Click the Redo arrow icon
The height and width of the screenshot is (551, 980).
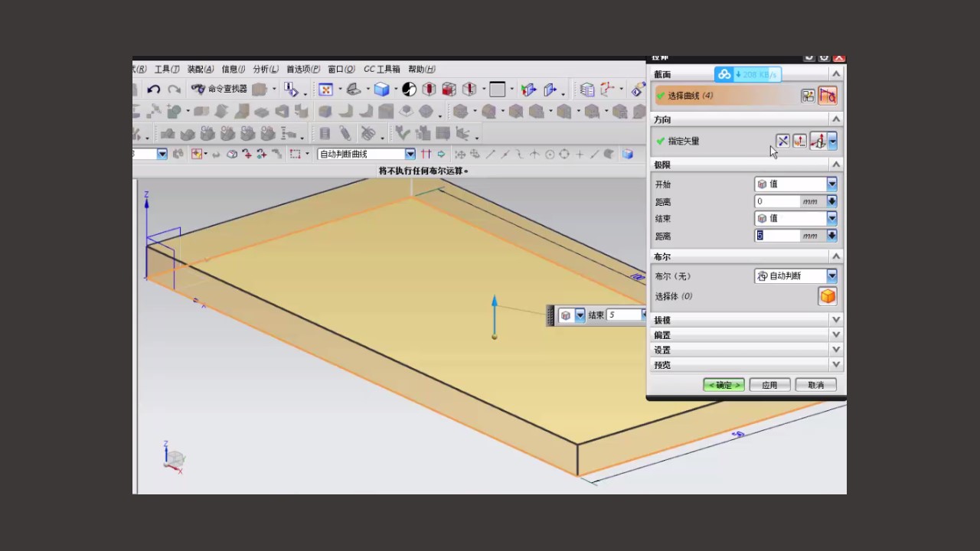(x=174, y=90)
